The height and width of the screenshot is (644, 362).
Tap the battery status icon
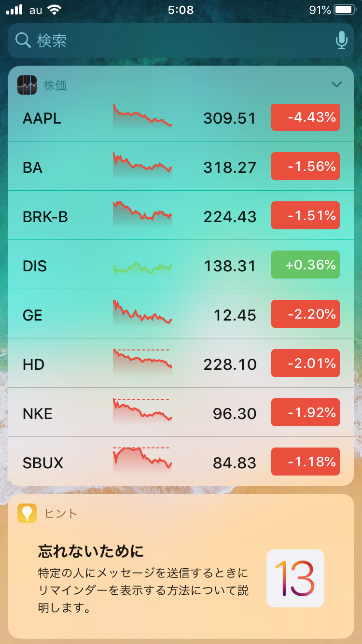pyautogui.click(x=345, y=10)
